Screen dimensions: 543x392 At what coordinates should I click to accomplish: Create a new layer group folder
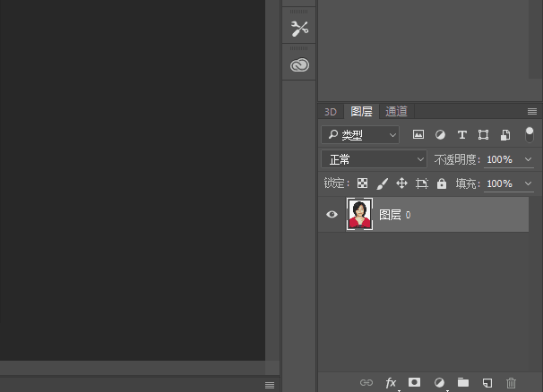463,382
